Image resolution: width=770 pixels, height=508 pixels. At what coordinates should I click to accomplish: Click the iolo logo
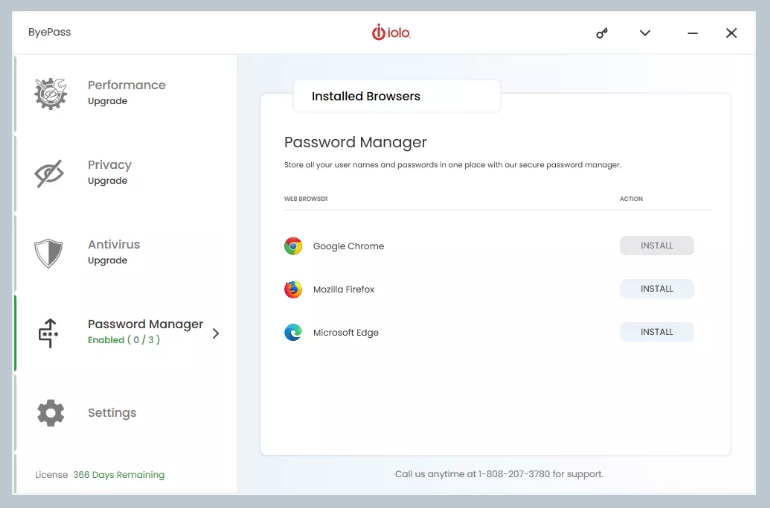(x=391, y=32)
